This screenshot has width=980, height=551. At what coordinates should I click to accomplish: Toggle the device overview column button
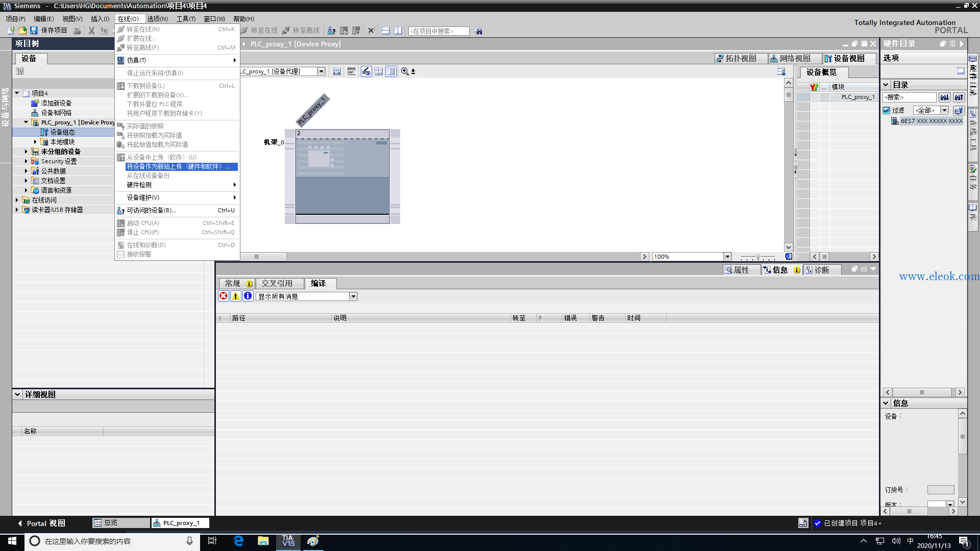(391, 71)
